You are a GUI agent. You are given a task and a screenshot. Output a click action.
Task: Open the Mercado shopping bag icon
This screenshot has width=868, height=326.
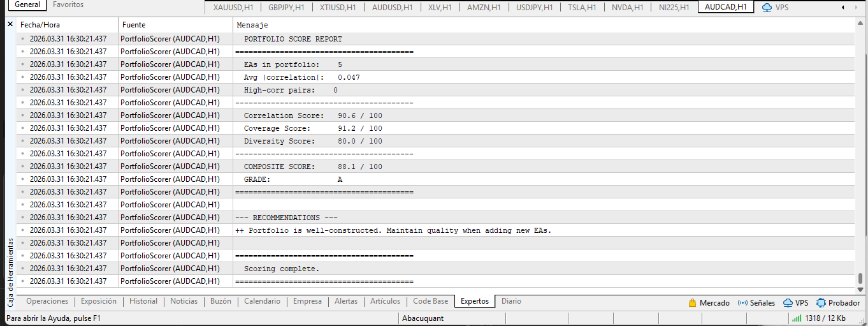click(693, 303)
